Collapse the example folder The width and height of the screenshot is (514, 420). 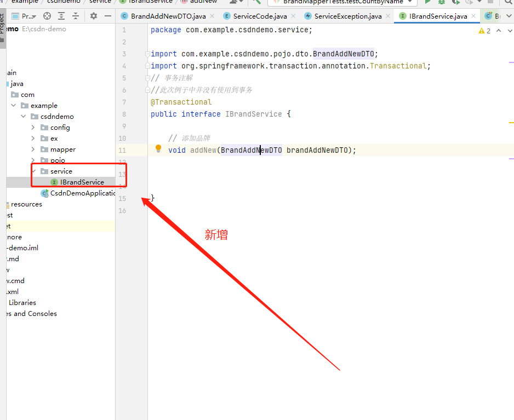pyautogui.click(x=14, y=105)
